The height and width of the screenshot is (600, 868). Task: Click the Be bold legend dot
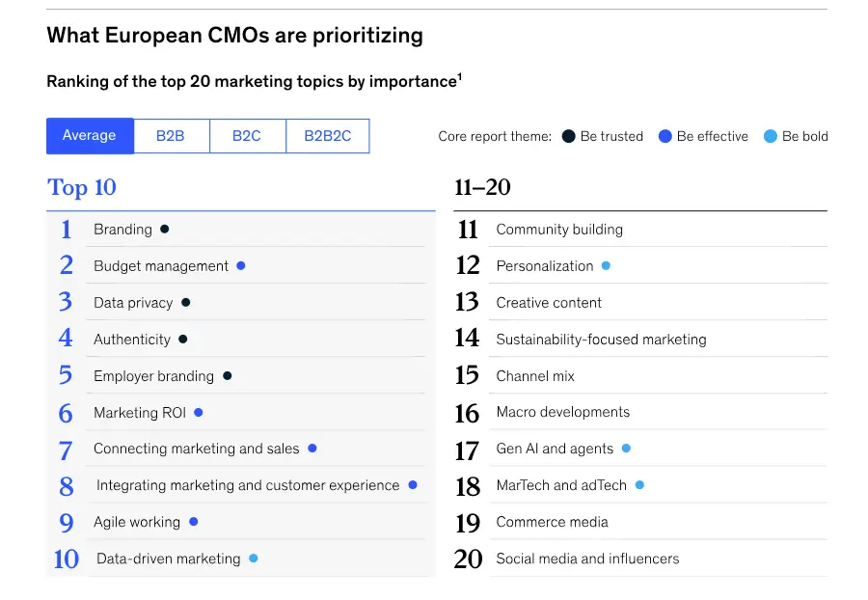coord(770,137)
